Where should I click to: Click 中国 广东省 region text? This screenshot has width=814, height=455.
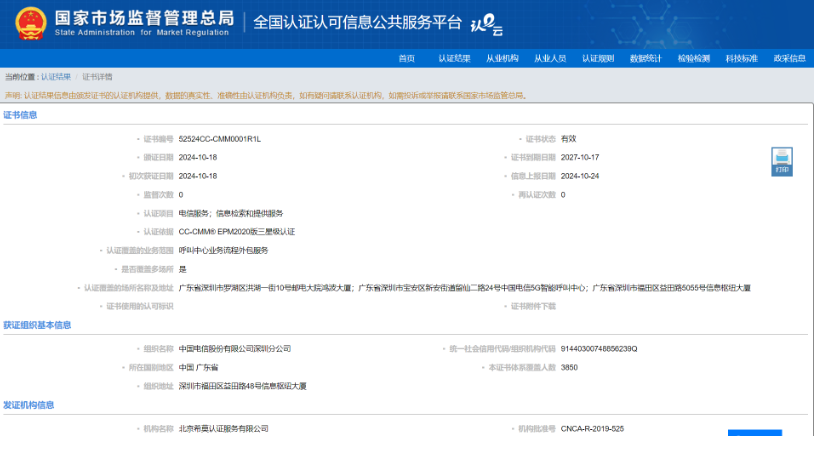(198, 367)
